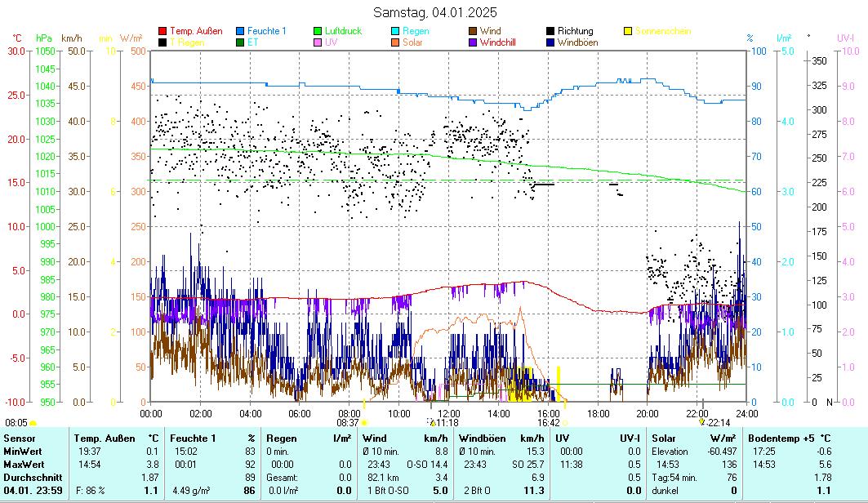Viewport: 868px width, 503px height.
Task: Click the black Richtung legend square
Action: point(550,31)
